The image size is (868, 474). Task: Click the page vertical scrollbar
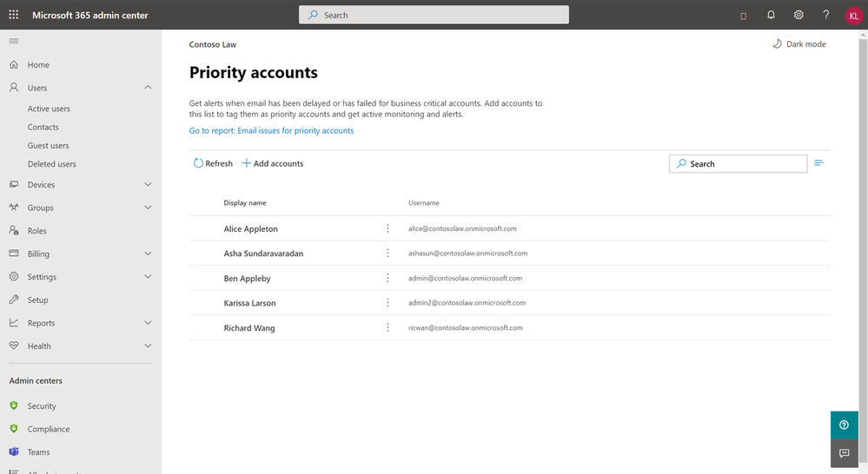click(x=863, y=249)
